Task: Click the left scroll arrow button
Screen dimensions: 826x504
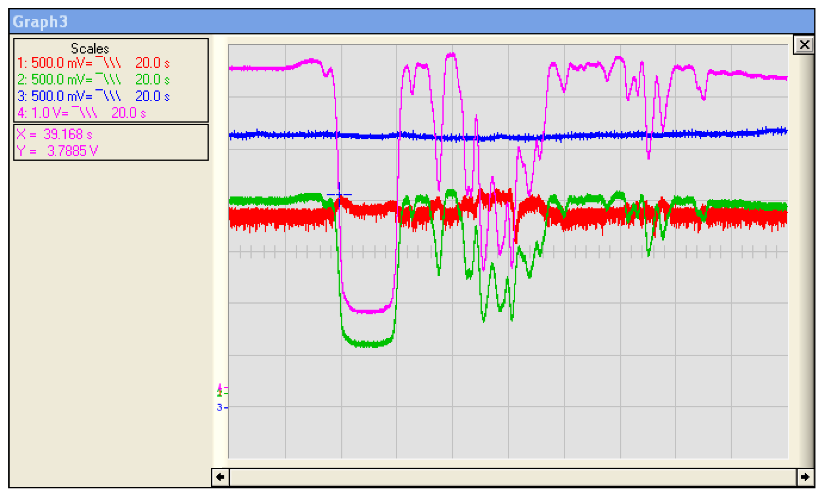Action: click(220, 477)
